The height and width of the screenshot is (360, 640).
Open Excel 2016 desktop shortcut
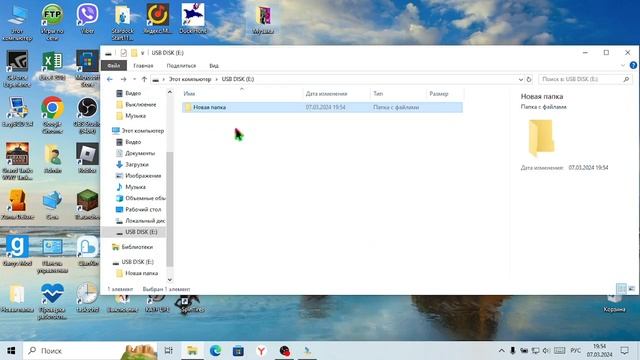[x=52, y=65]
